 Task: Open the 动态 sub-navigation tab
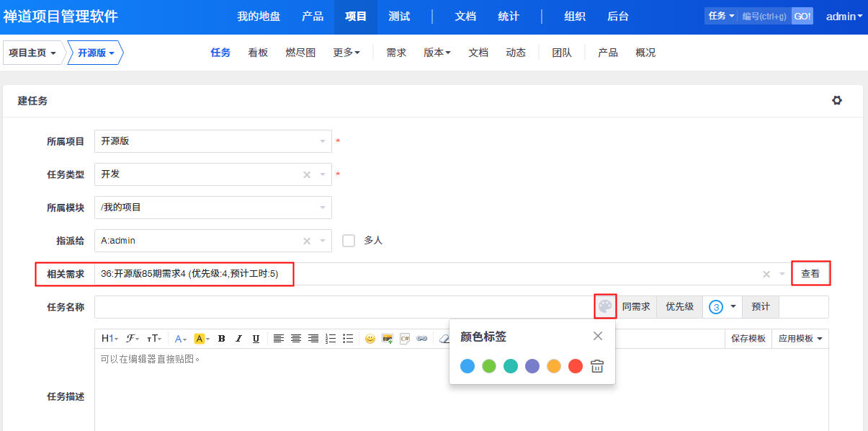(516, 53)
